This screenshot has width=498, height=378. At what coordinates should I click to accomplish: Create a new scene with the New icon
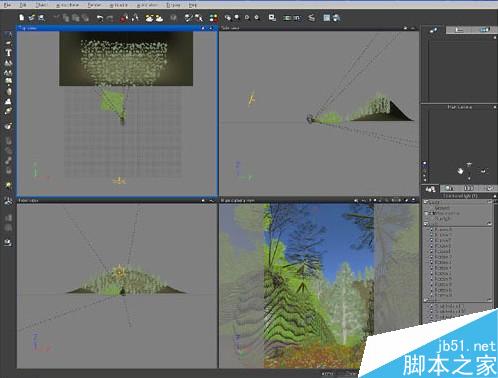click(22, 18)
